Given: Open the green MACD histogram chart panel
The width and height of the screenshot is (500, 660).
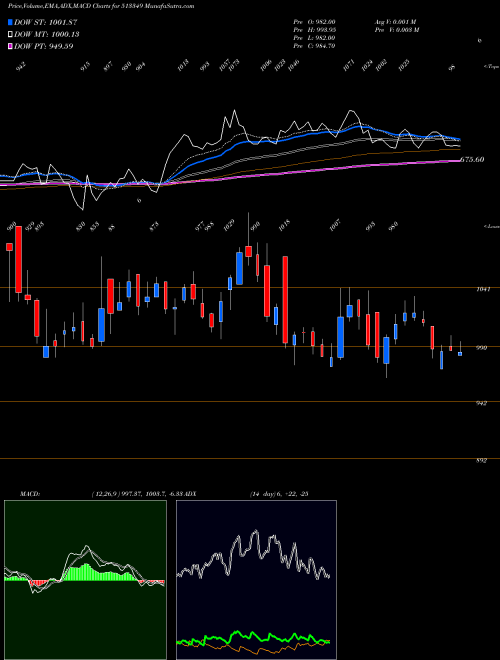Looking at the screenshot, I should (x=85, y=580).
